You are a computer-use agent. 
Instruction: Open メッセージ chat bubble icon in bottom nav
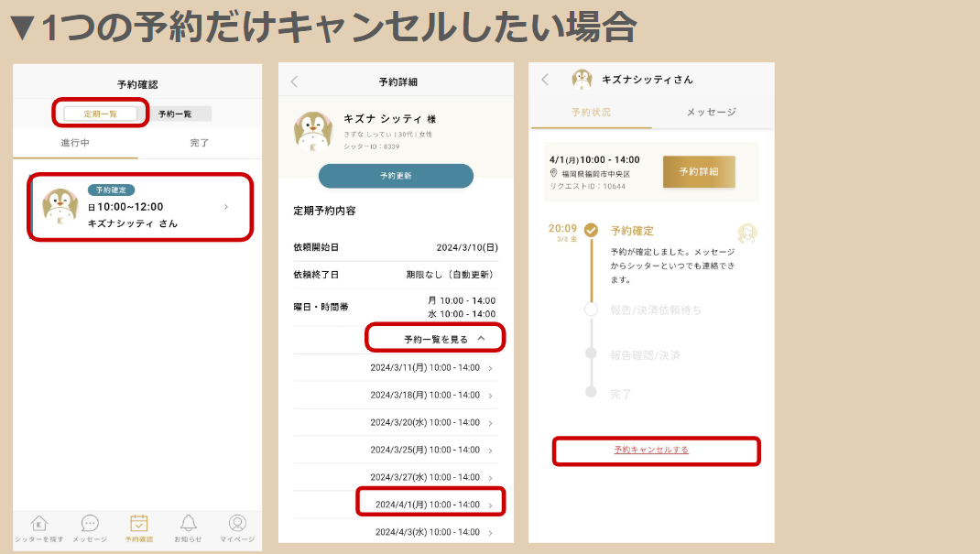point(90,524)
